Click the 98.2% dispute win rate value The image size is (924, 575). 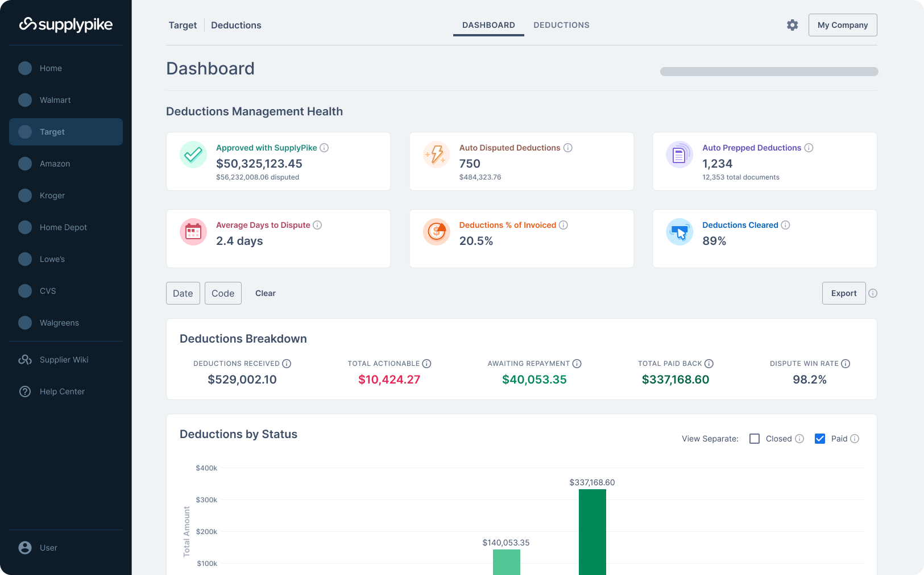tap(810, 380)
